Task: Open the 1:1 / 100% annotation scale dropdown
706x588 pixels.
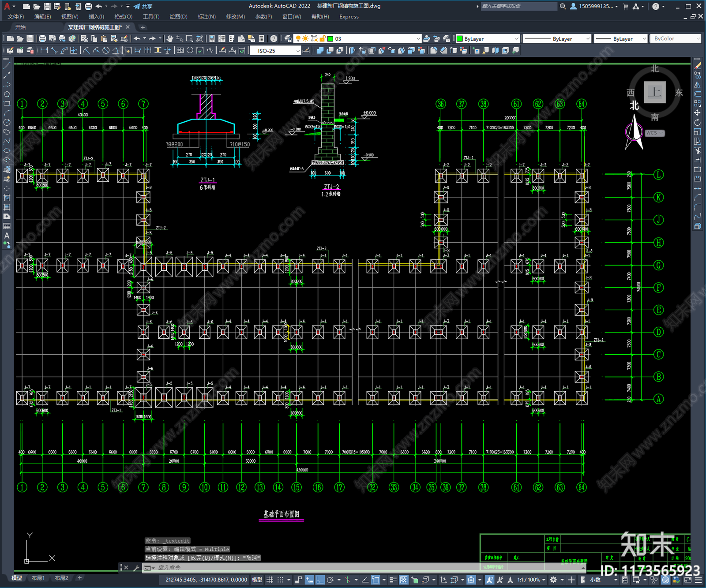Action: tap(532, 580)
